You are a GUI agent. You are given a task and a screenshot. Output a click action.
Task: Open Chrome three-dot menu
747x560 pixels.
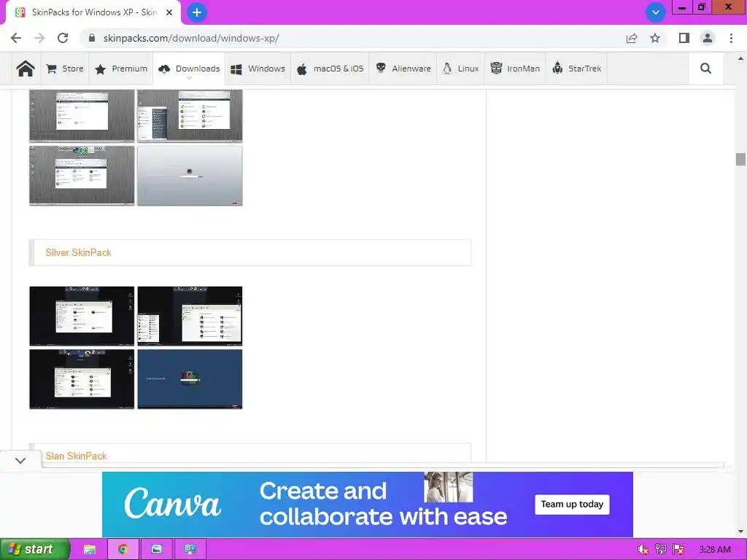point(731,38)
